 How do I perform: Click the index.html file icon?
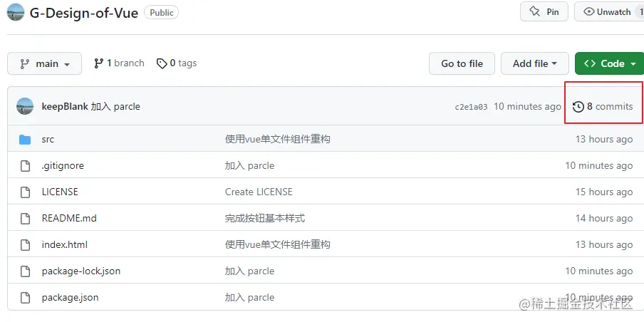(x=26, y=245)
